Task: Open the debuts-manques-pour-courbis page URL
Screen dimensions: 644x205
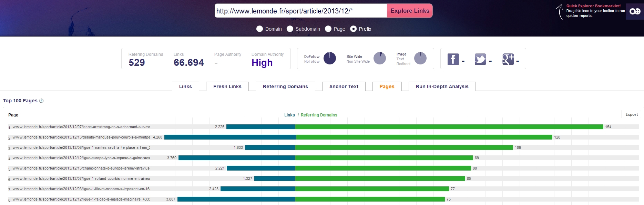Action: [x=81, y=137]
